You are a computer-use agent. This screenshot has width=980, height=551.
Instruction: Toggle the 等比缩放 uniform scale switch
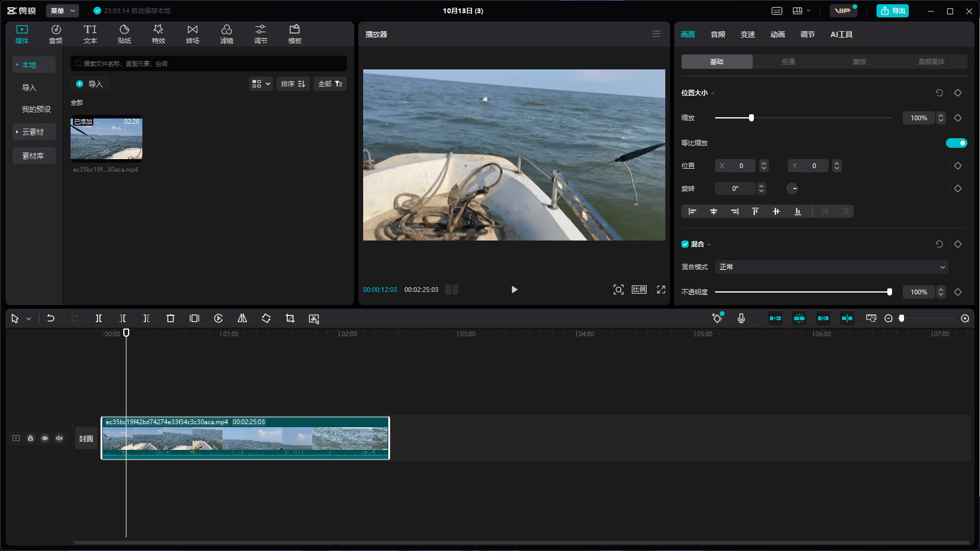956,143
